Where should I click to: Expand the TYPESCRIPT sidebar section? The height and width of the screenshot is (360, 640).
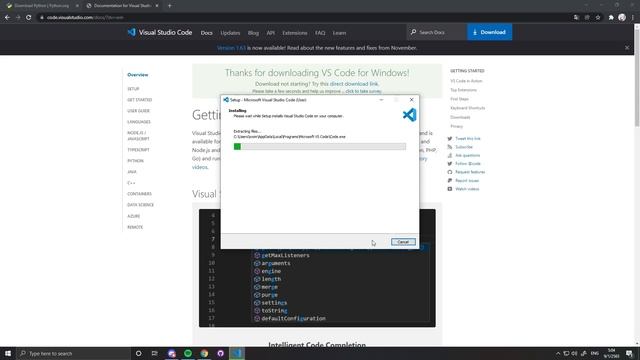(138, 150)
